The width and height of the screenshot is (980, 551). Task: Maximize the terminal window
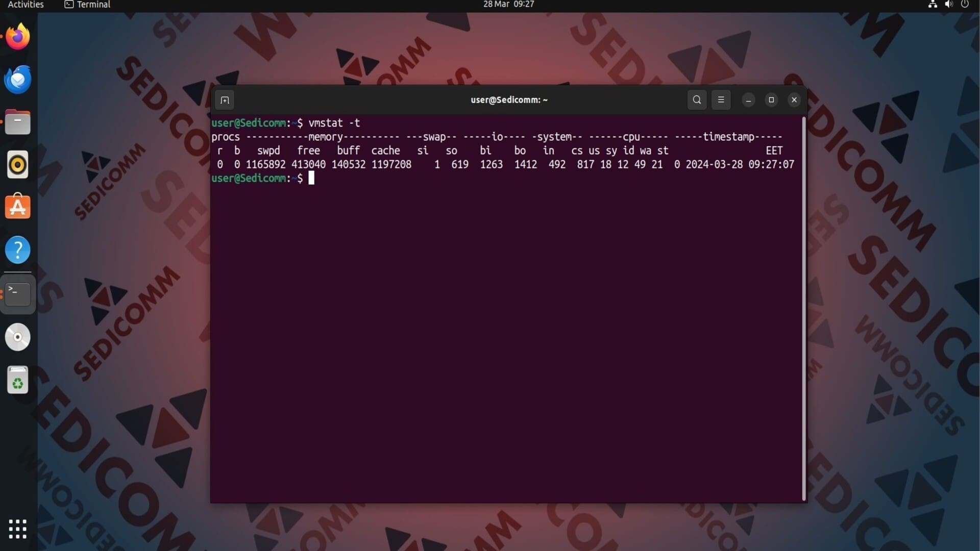pos(771,100)
